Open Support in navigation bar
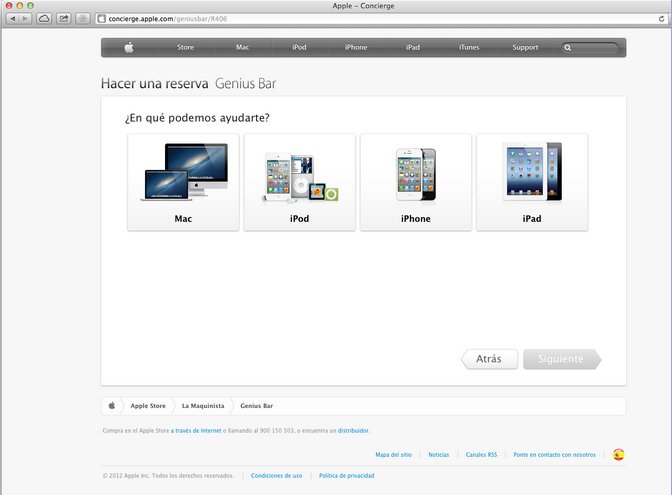672x495 pixels. (525, 48)
